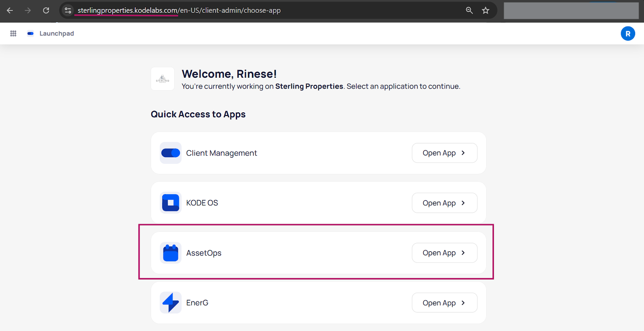Viewport: 644px width, 331px height.
Task: Open App for EnerG
Action: click(x=444, y=303)
